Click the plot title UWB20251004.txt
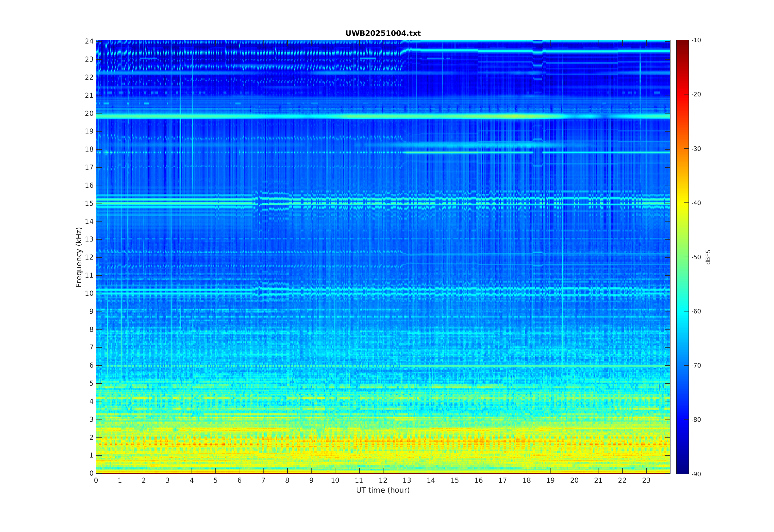 tap(383, 33)
